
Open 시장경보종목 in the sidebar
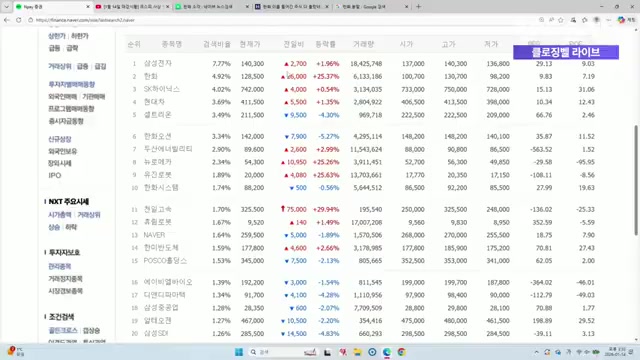65,291
